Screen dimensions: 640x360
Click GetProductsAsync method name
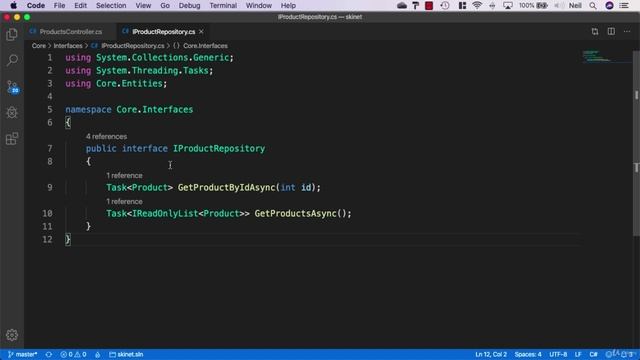click(x=296, y=213)
